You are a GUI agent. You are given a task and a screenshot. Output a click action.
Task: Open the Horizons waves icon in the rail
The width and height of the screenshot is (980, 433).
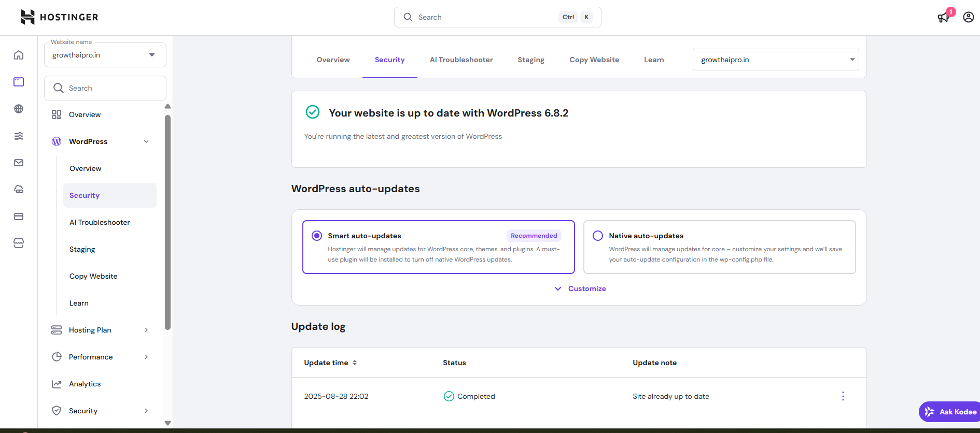(x=19, y=136)
